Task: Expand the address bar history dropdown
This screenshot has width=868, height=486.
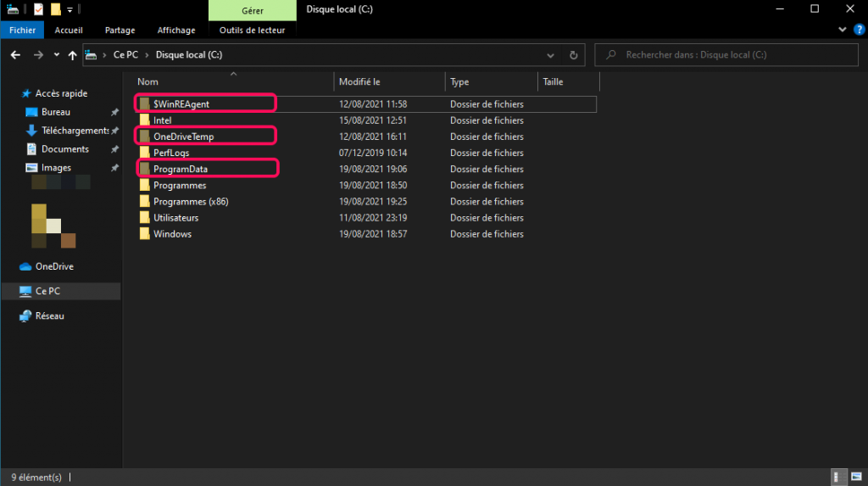Action: (550, 55)
